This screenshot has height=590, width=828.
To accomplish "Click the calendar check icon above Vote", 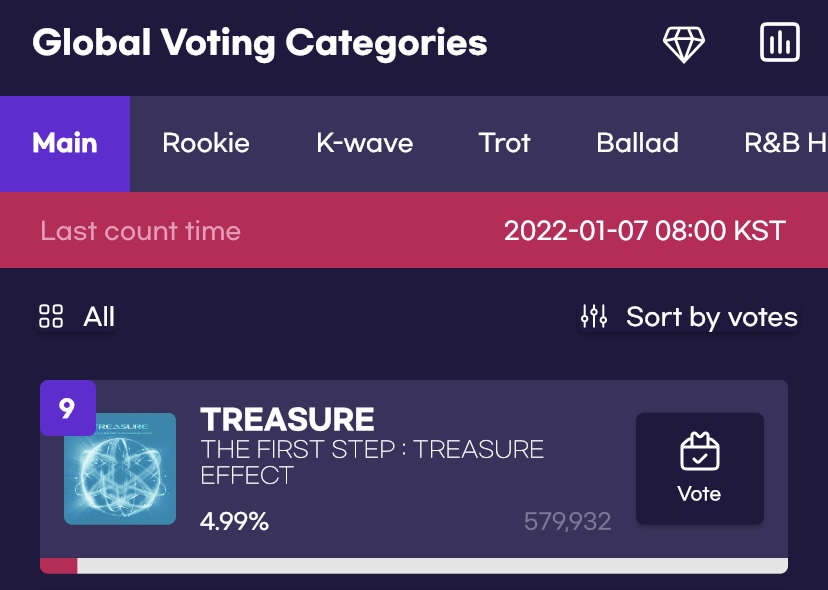I will (x=699, y=452).
